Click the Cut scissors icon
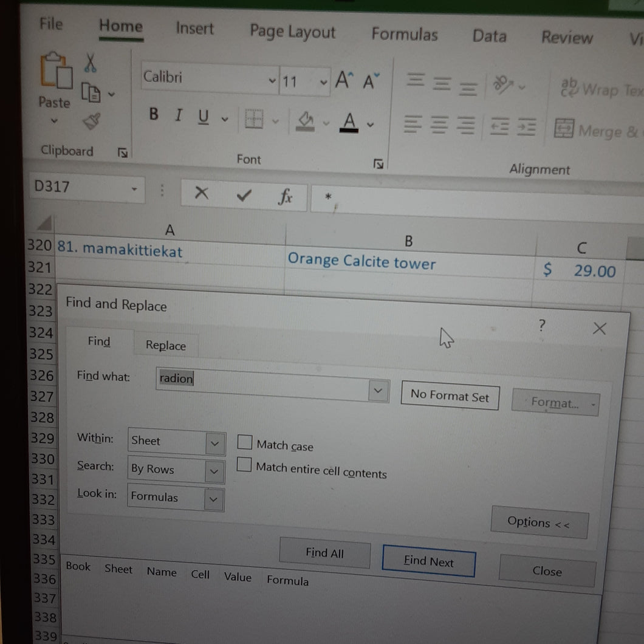Screen dimensions: 644x644 pyautogui.click(x=91, y=63)
